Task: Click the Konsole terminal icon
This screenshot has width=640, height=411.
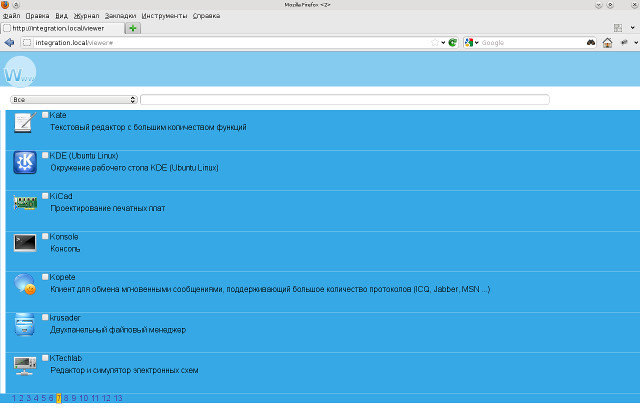Action: tap(25, 243)
